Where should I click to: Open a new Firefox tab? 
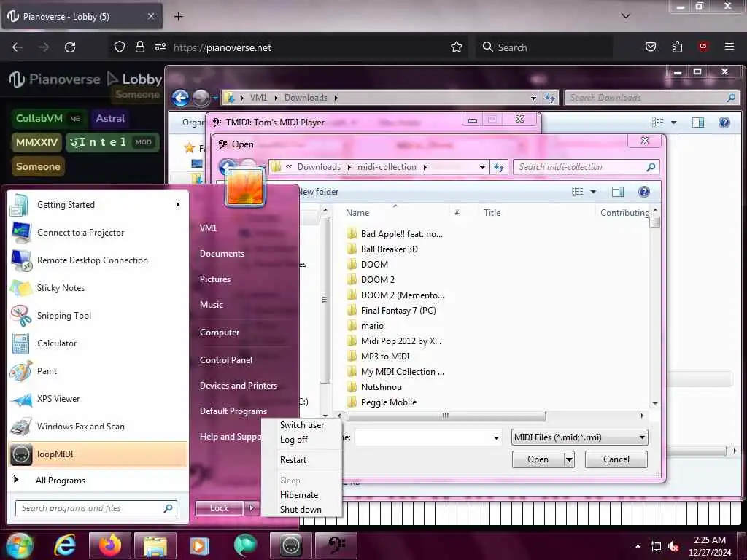(178, 17)
